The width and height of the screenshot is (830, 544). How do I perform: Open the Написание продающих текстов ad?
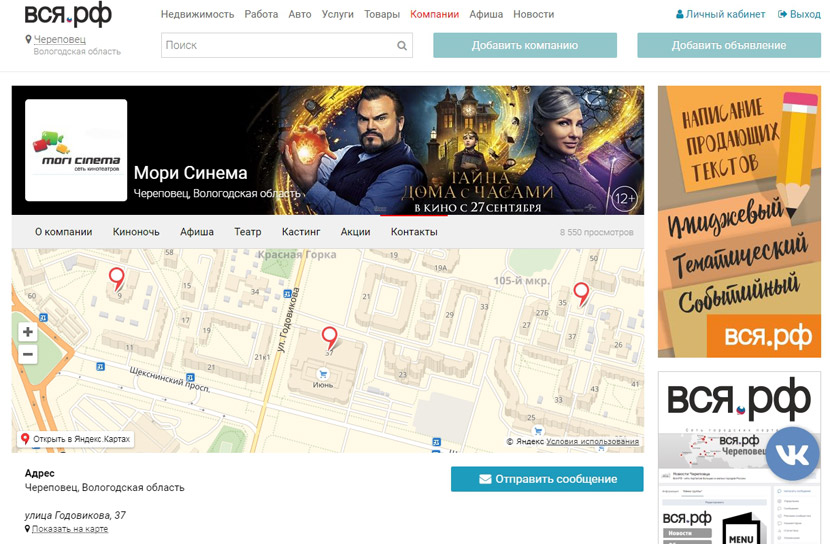(739, 222)
